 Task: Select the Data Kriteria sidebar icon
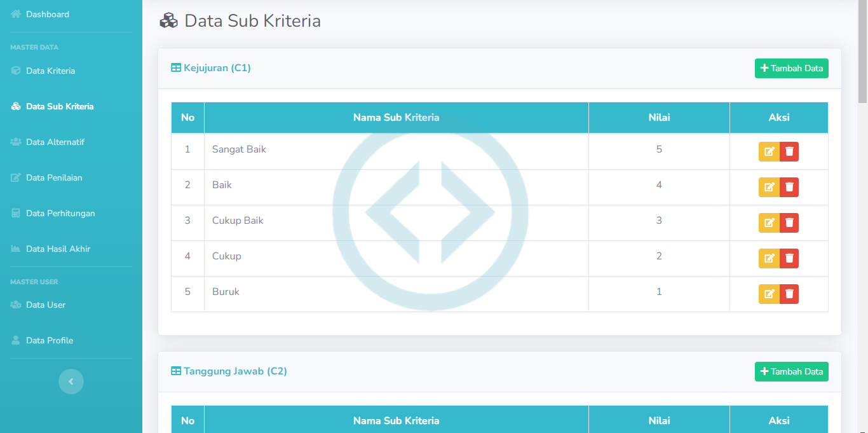tap(15, 71)
